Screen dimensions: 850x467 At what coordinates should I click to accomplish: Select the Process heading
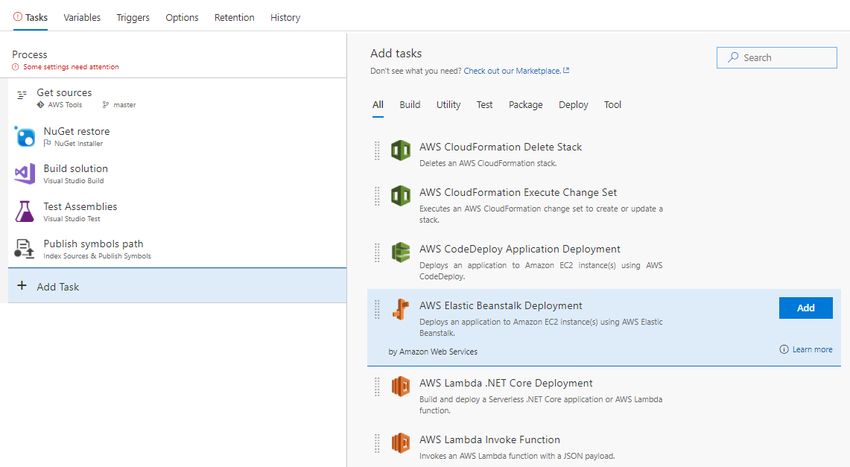tap(29, 54)
